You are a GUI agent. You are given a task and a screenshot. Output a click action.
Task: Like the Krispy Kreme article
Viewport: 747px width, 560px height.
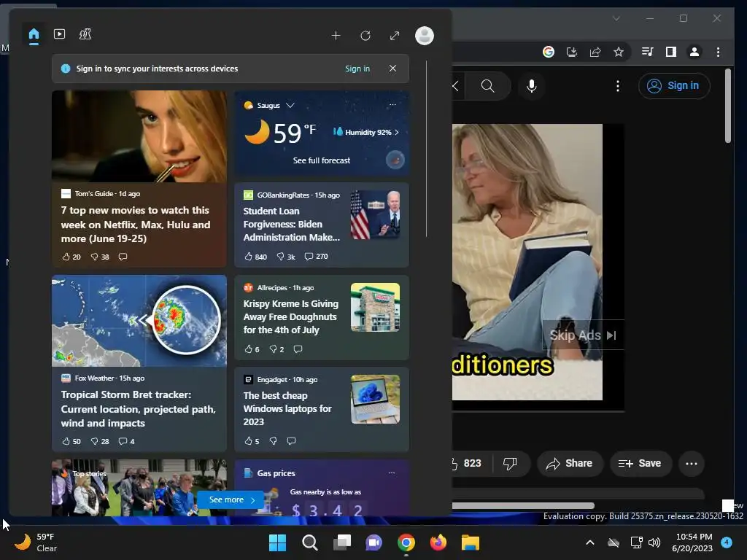pos(252,349)
